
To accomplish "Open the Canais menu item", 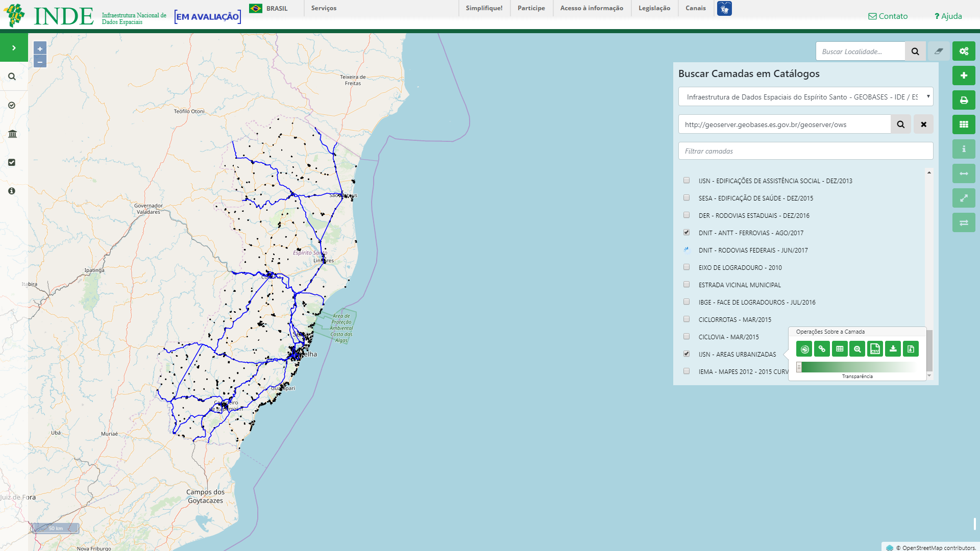I will click(x=696, y=8).
